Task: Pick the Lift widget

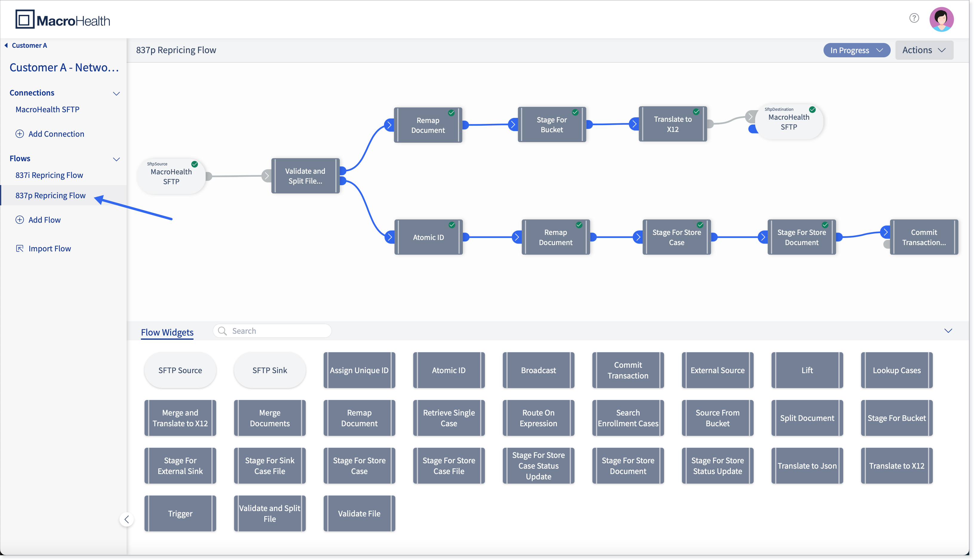Action: [x=807, y=370]
